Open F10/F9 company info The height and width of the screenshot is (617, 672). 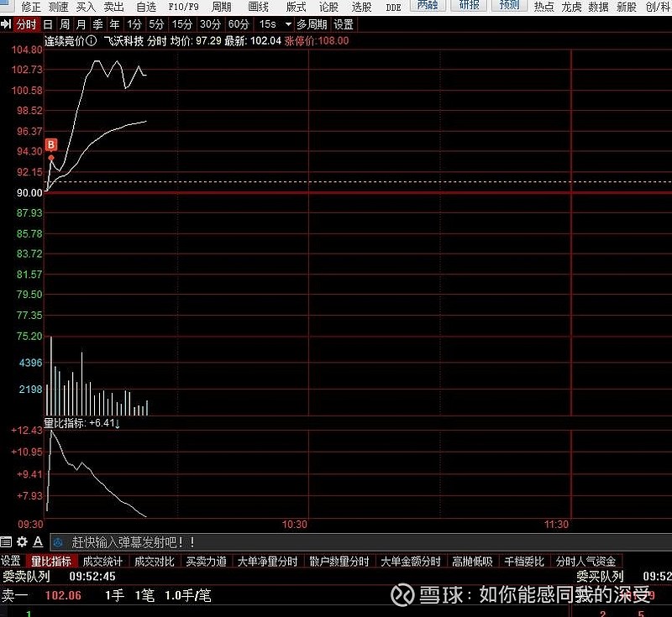click(183, 7)
